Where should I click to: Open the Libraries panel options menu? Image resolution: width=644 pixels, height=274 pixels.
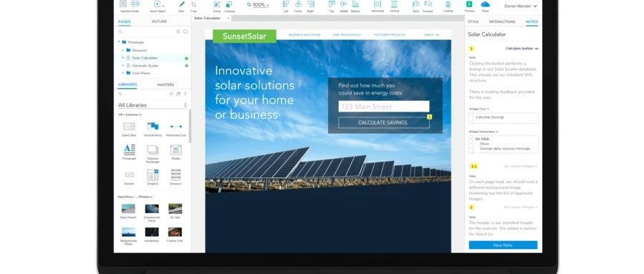185,94
